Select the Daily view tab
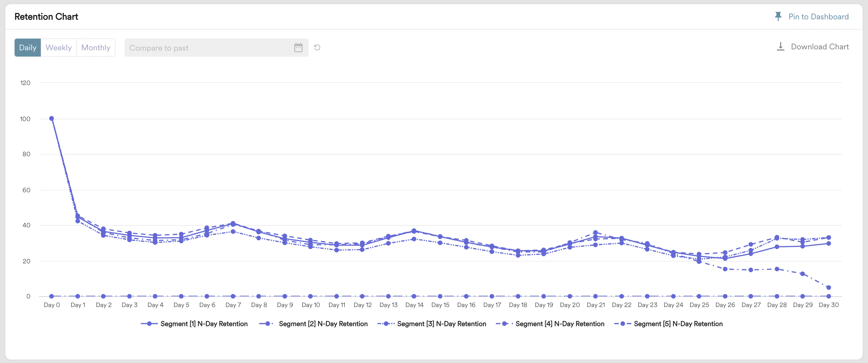 [x=28, y=47]
